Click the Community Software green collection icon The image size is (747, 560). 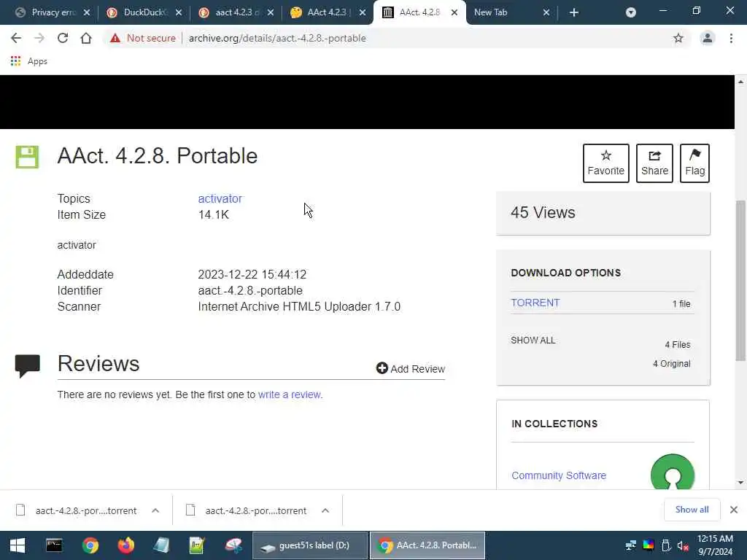[x=672, y=472]
